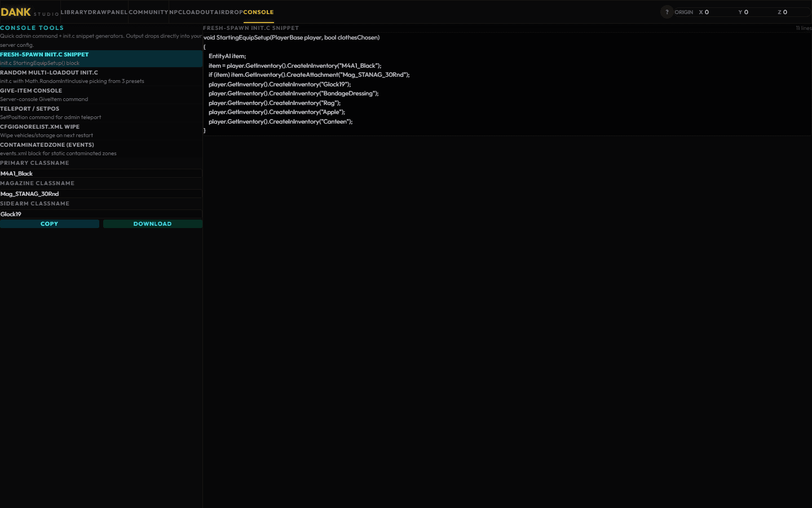Open the COMMUNITY tab
The width and height of the screenshot is (812, 508).
click(148, 12)
